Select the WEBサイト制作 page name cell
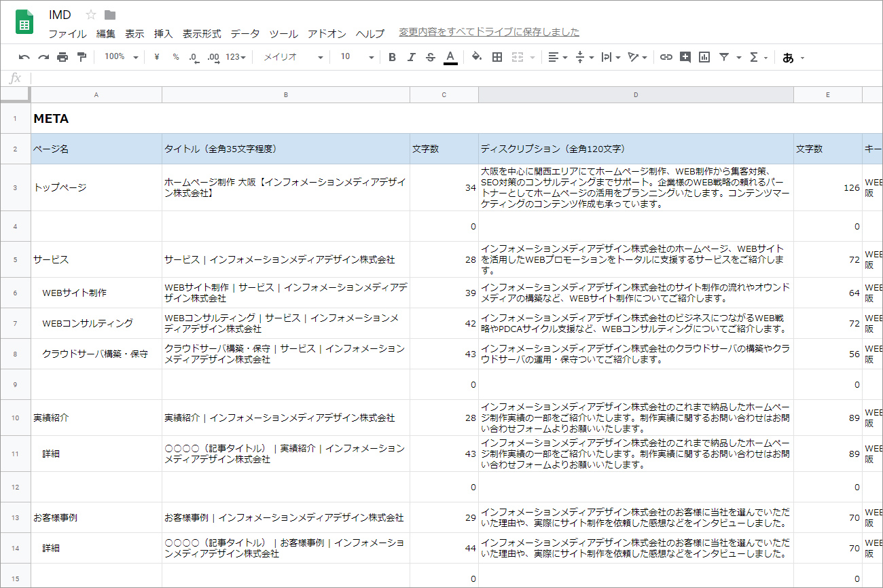Screen dimensions: 883x588 point(96,293)
